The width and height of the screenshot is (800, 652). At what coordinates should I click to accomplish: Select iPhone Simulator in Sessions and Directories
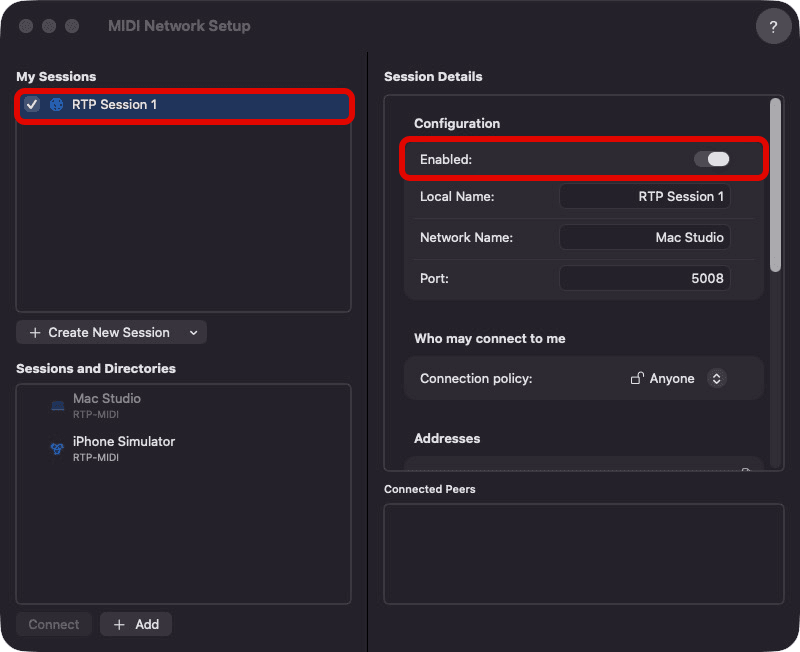(184, 448)
